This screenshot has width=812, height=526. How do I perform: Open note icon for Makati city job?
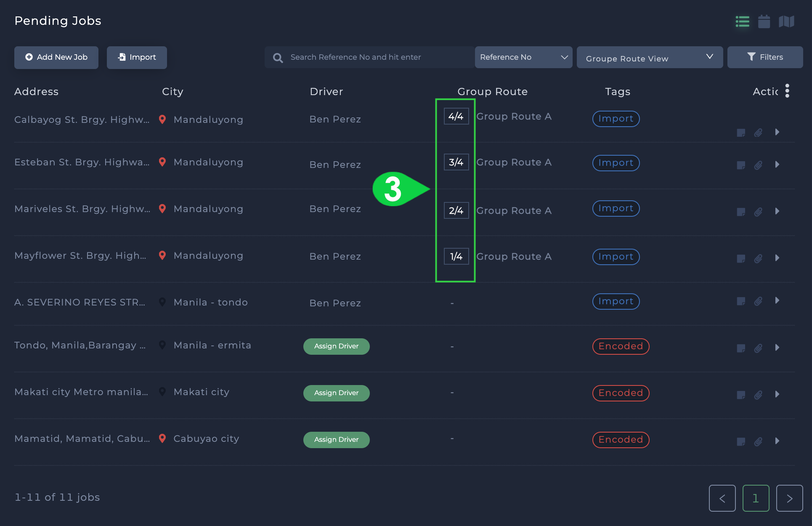(x=741, y=395)
